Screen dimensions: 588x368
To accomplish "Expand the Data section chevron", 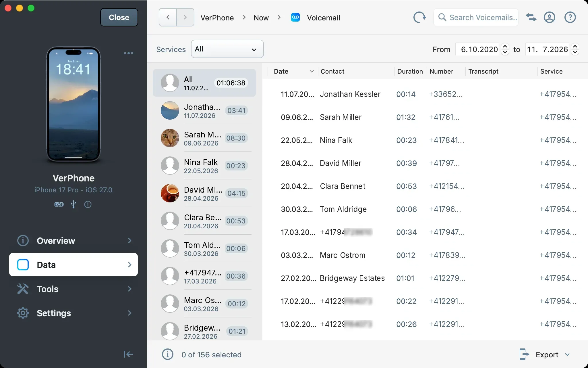I will [129, 265].
